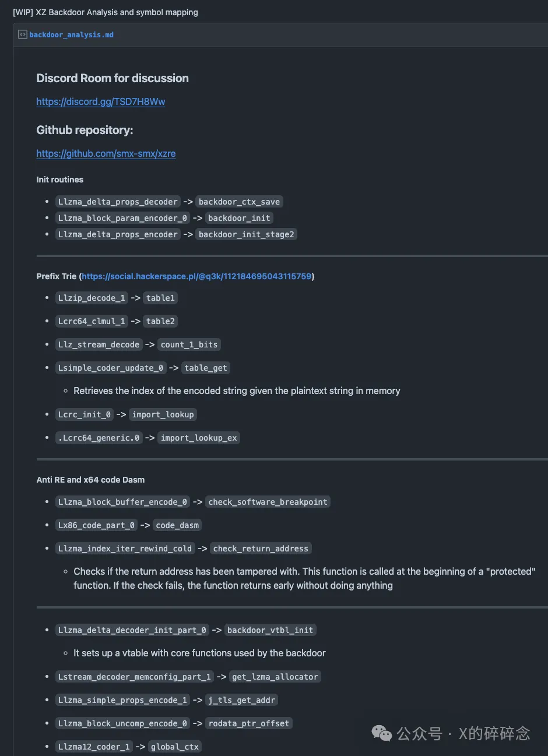Click the check_return_address code label
The height and width of the screenshot is (756, 548).
pos(261,548)
